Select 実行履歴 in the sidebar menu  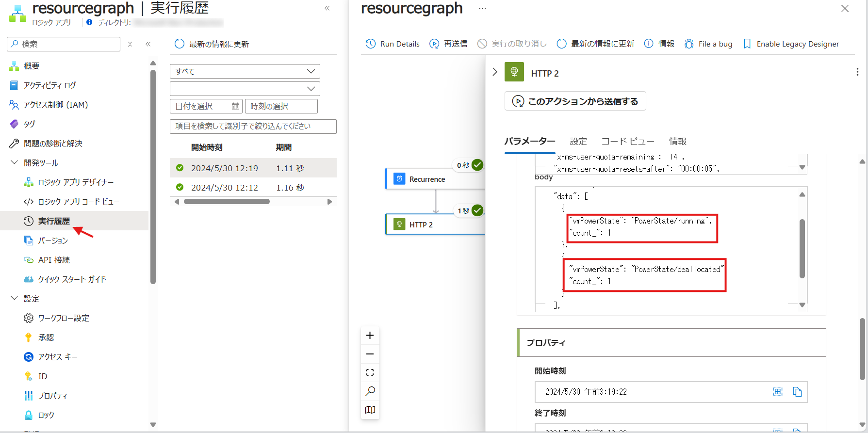74,221
